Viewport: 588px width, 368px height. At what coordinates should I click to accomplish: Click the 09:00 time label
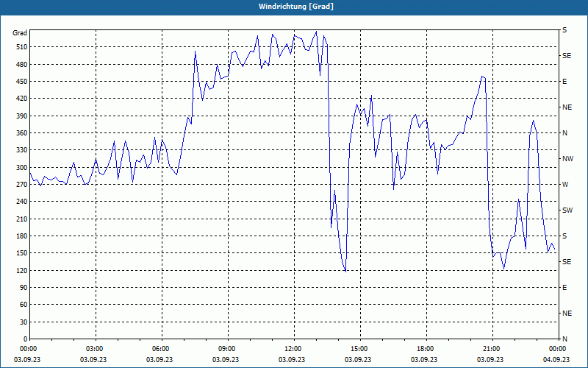tap(228, 349)
